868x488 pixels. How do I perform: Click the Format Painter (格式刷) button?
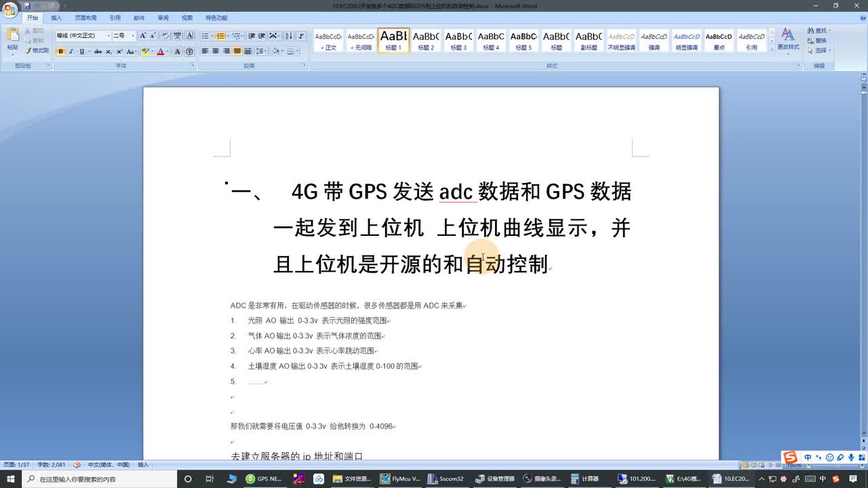tap(37, 51)
